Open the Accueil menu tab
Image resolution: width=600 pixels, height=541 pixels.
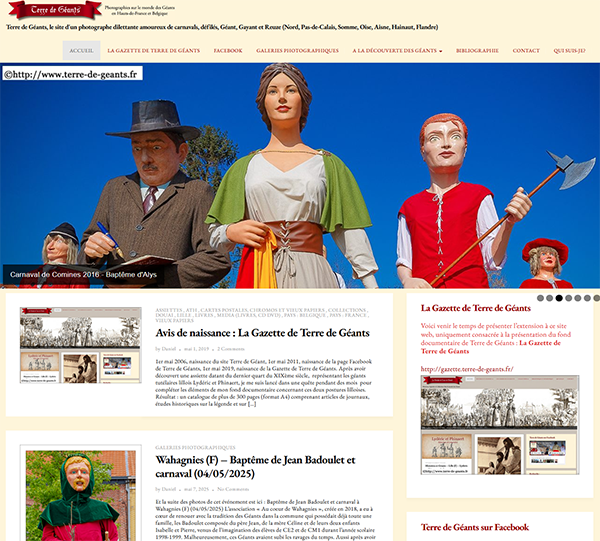coord(81,50)
